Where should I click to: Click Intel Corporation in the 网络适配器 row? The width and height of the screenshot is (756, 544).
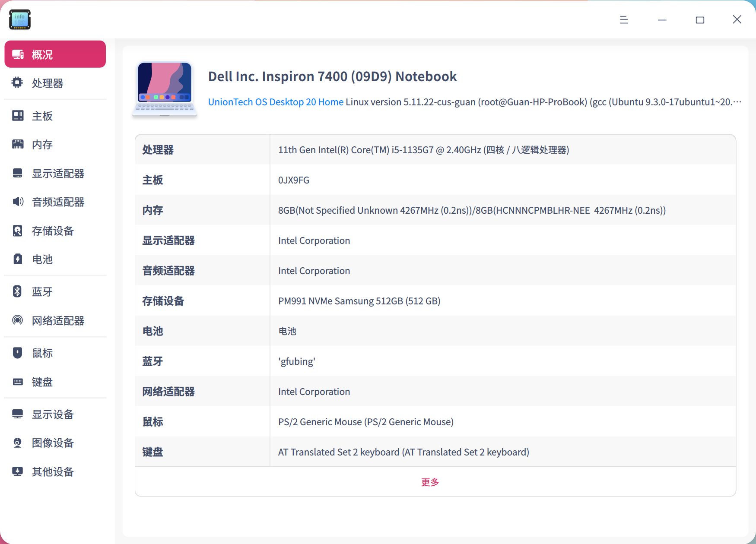tap(314, 392)
